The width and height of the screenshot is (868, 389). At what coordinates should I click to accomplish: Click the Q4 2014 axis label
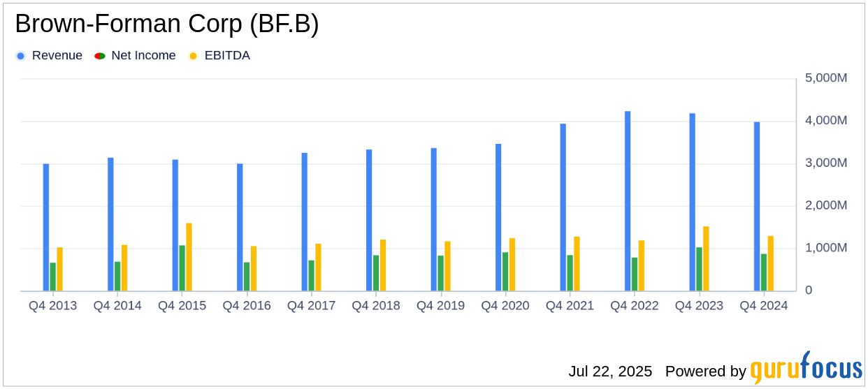coord(117,306)
